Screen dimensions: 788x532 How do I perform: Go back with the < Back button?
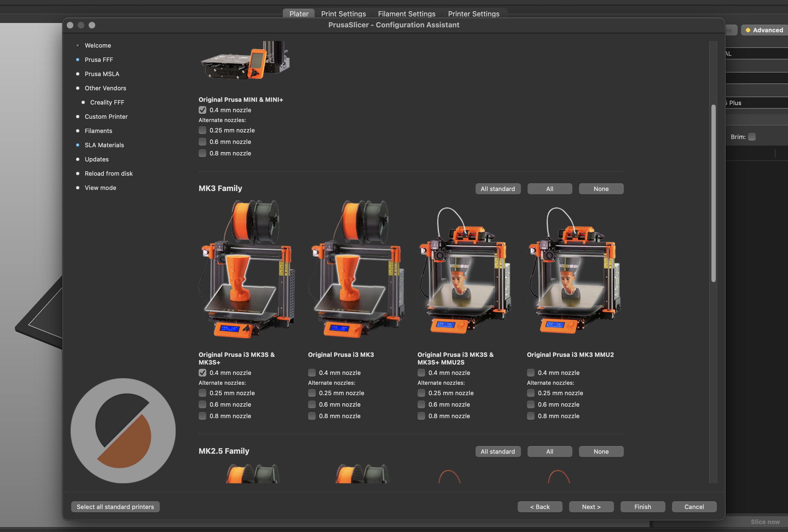[540, 507]
